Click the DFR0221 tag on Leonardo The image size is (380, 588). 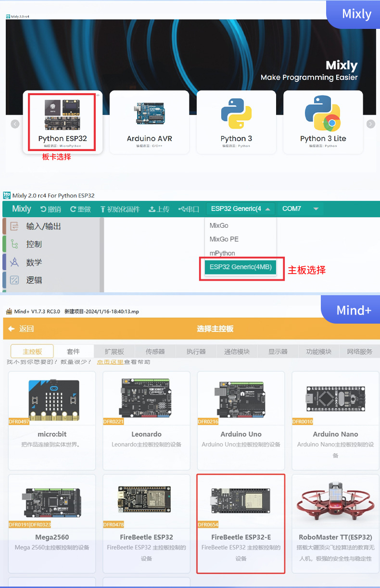114,421
